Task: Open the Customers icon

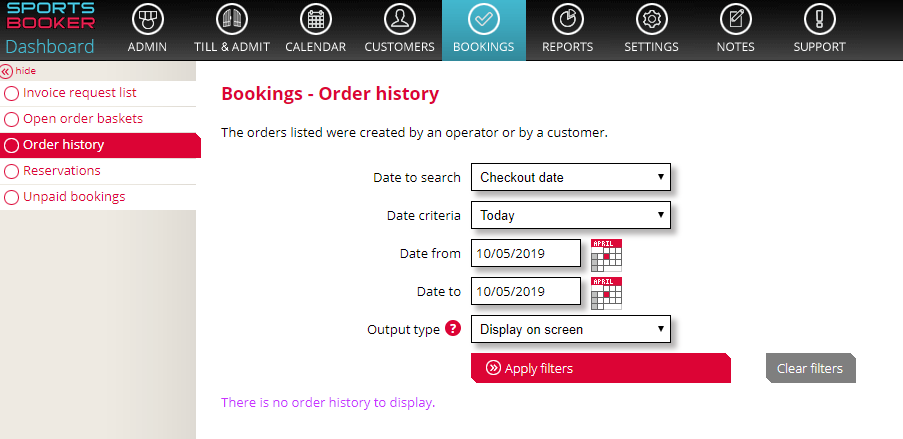Action: pyautogui.click(x=400, y=19)
